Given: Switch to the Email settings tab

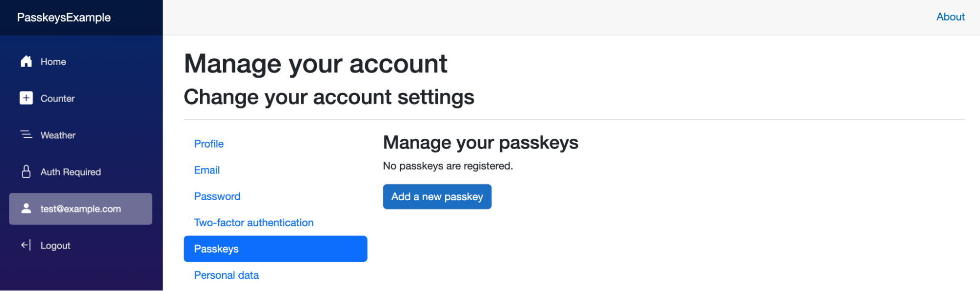Looking at the screenshot, I should pyautogui.click(x=207, y=170).
